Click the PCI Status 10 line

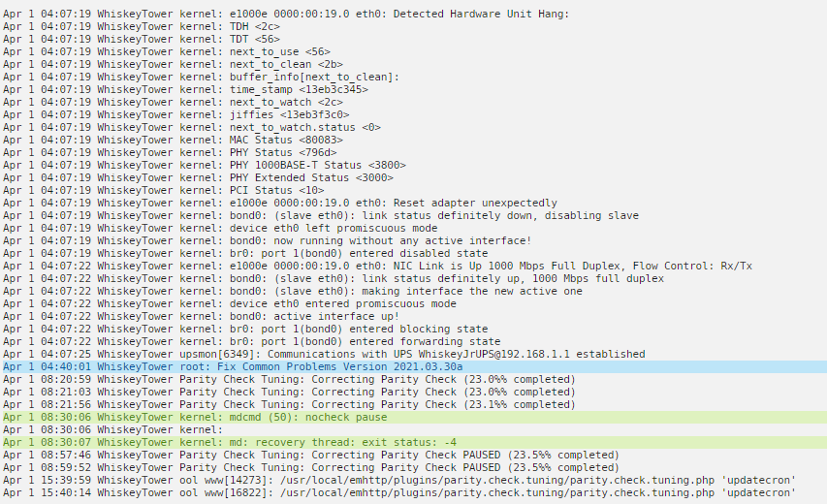164,190
